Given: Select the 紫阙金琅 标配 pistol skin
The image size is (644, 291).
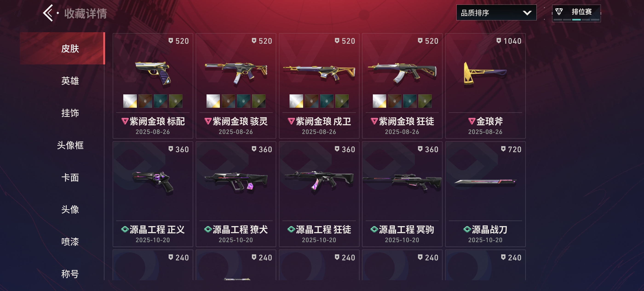Looking at the screenshot, I should (153, 86).
